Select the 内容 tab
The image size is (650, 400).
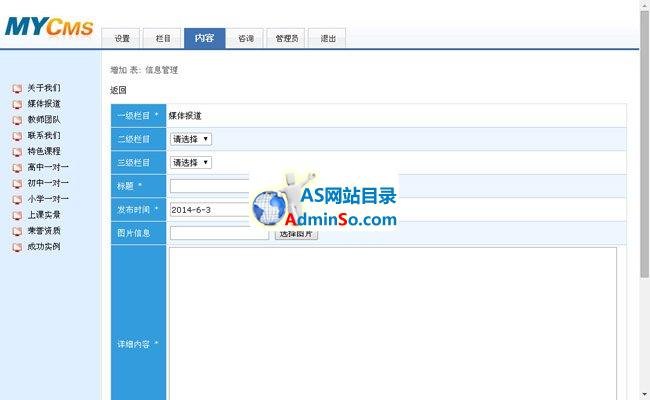click(204, 39)
